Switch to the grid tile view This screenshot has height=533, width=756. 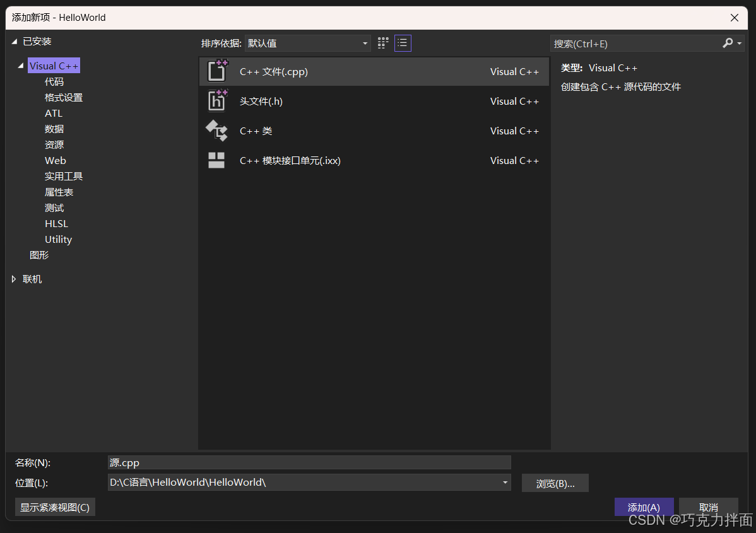pos(383,43)
